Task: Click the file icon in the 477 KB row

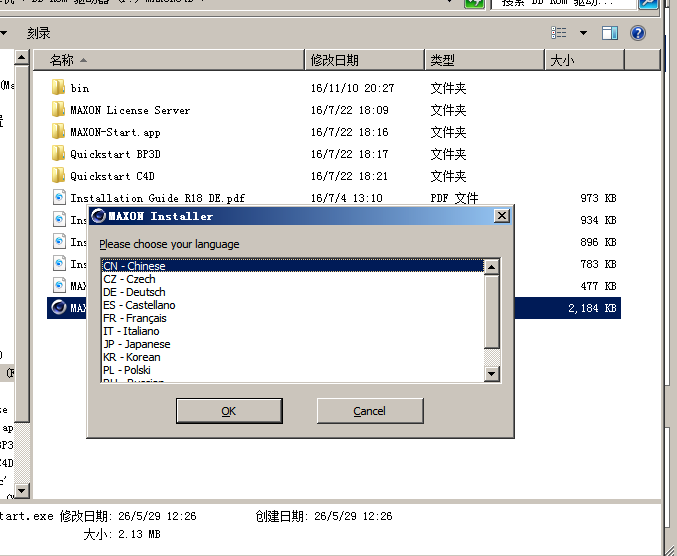Action: coord(59,286)
